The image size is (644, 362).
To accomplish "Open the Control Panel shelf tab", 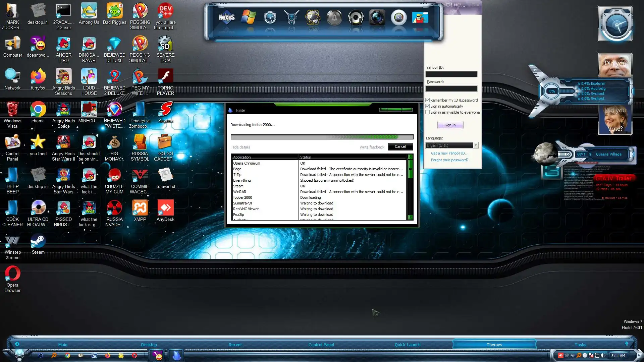I will click(321, 345).
